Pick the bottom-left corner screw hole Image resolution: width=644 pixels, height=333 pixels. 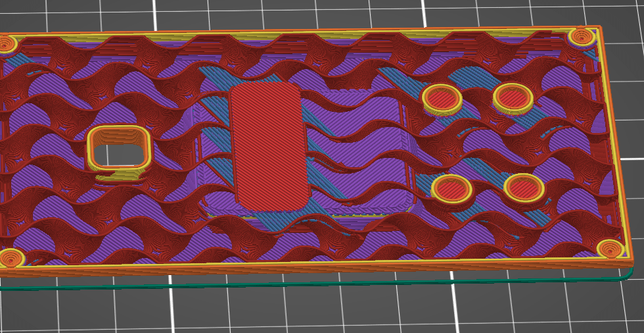pos(11,258)
